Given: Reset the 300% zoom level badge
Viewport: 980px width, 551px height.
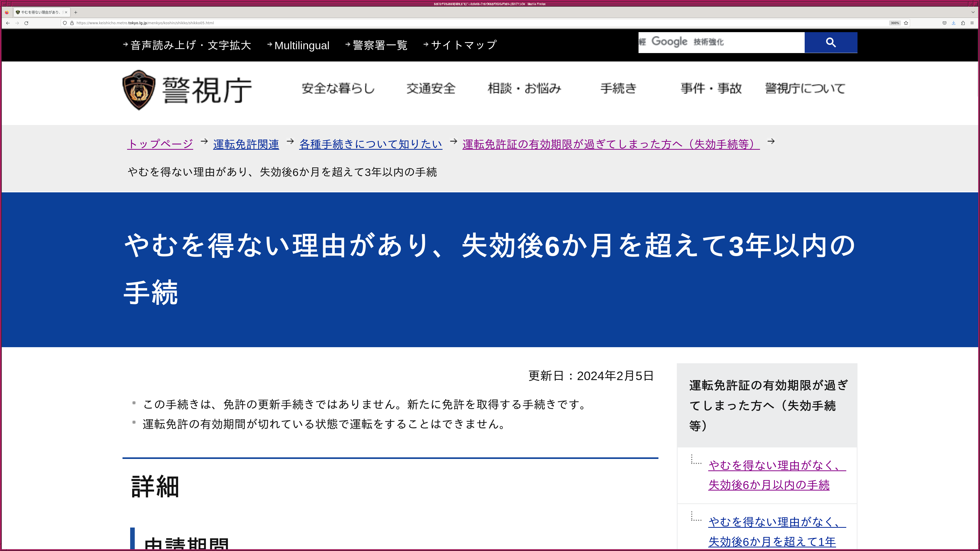Looking at the screenshot, I should point(895,23).
